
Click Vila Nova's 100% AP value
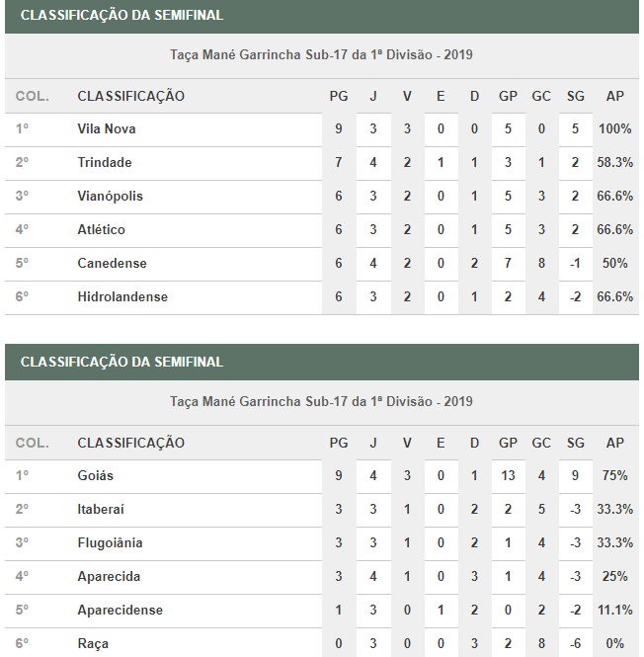click(x=614, y=129)
